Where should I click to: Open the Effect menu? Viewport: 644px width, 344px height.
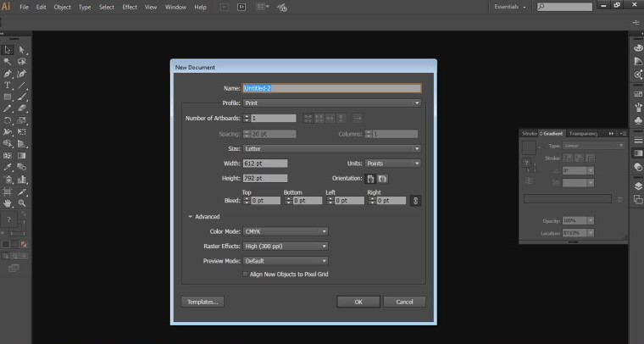(x=129, y=7)
